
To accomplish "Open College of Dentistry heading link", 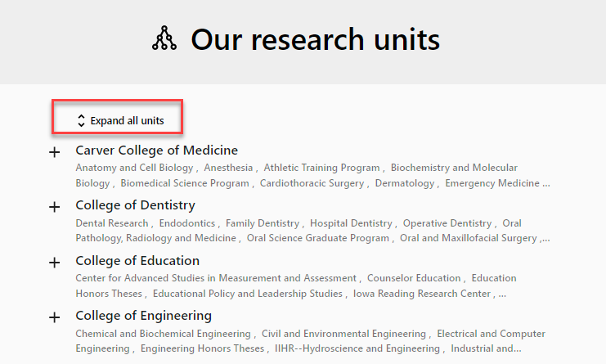I will coord(135,205).
